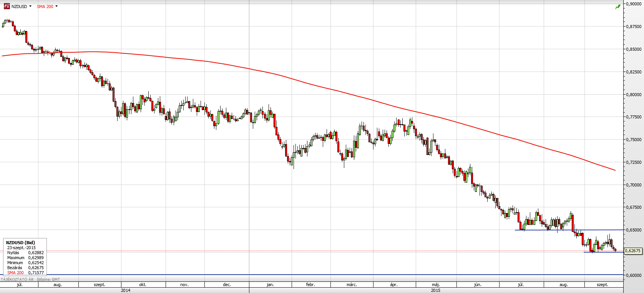Click the jún. month on the time axis

(478, 285)
